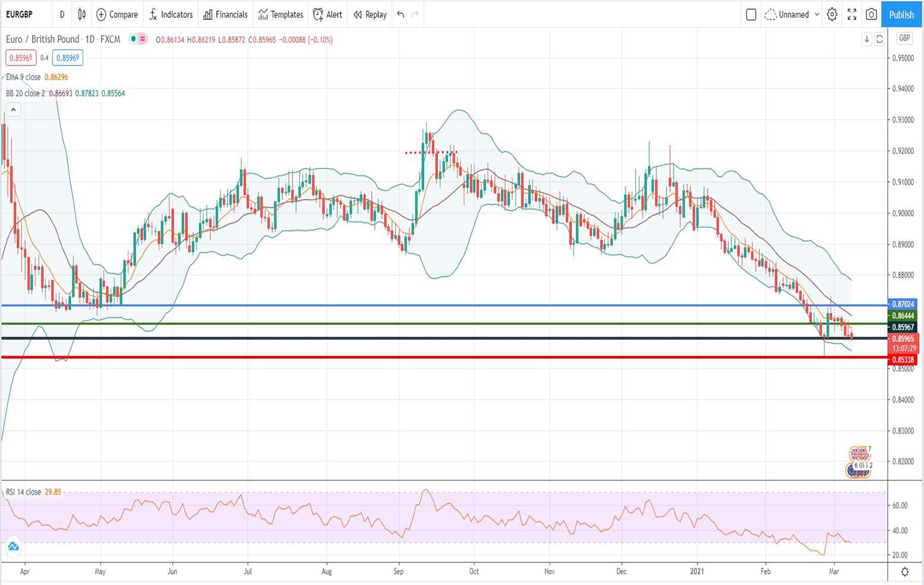Create a new Alert
The height and width of the screenshot is (585, 924).
[x=327, y=15]
